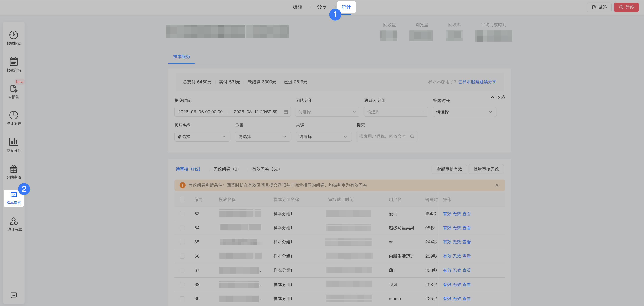This screenshot has width=644, height=306.
Task: Expand the 投放名称 dropdown
Action: click(x=202, y=137)
